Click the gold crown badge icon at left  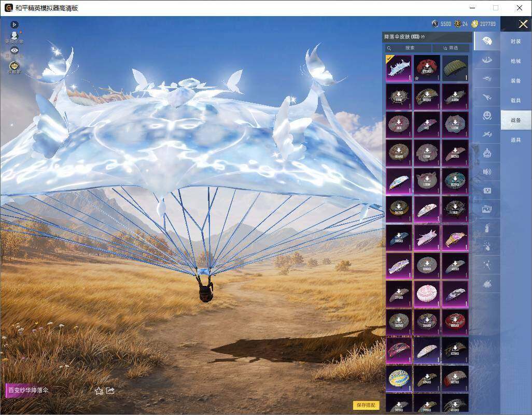pyautogui.click(x=14, y=65)
